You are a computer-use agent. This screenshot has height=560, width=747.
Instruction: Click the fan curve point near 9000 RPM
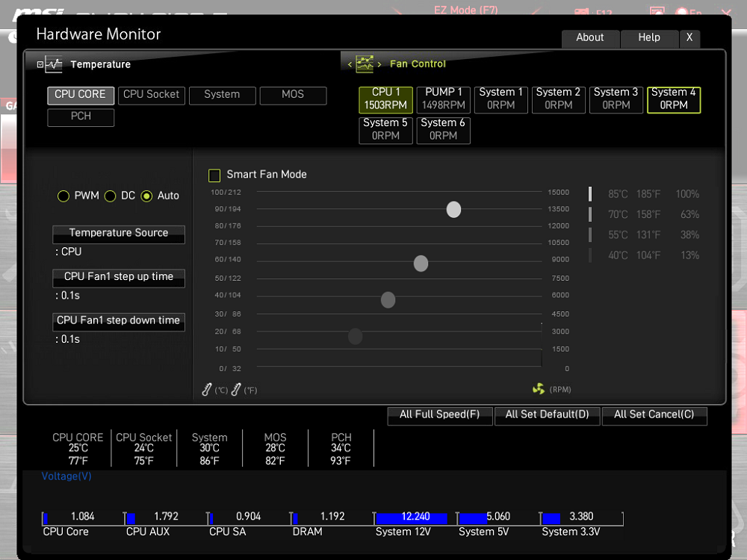[x=421, y=264]
